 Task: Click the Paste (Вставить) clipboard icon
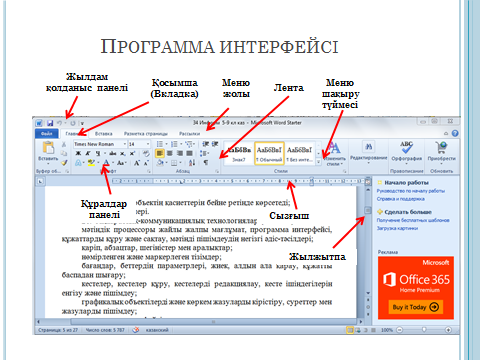[48, 148]
